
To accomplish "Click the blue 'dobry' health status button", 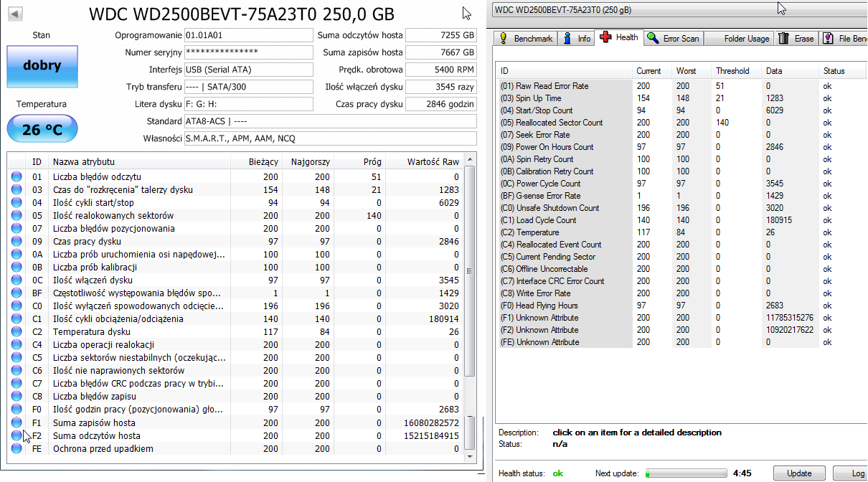I will click(42, 65).
